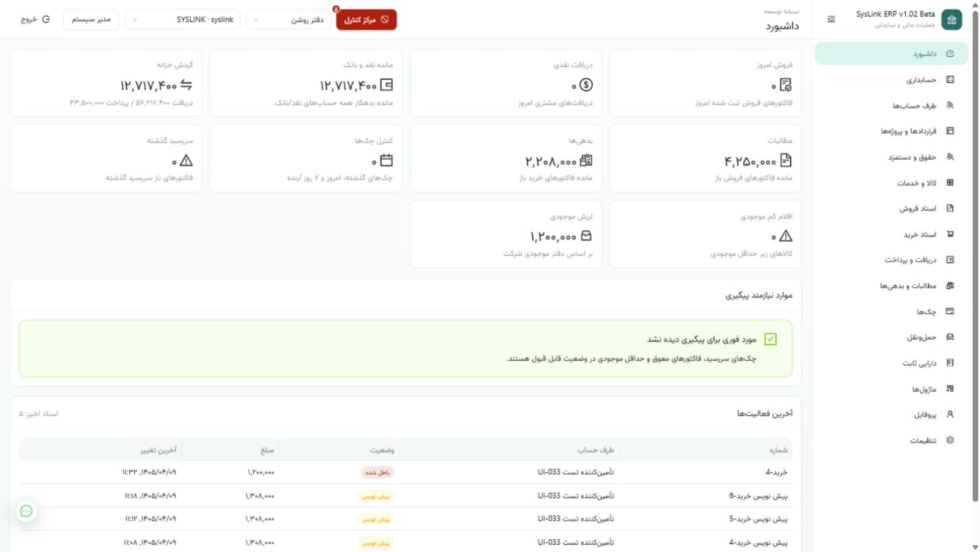Click the اقلام کم موجودی warning icon
Viewport: 980px width, 552px height.
tap(785, 236)
